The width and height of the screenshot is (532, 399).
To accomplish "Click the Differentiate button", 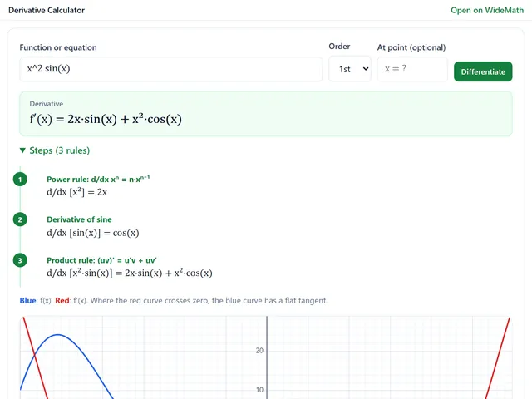I will (483, 71).
